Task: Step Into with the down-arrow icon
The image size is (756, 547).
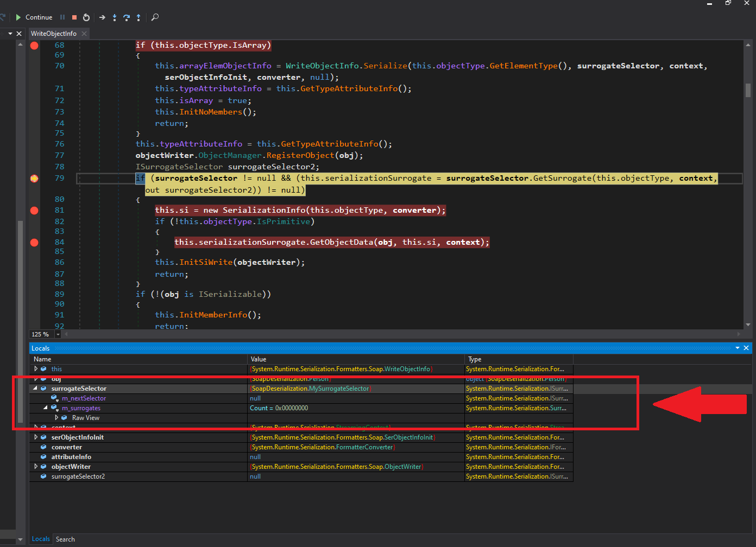Action: coord(115,17)
